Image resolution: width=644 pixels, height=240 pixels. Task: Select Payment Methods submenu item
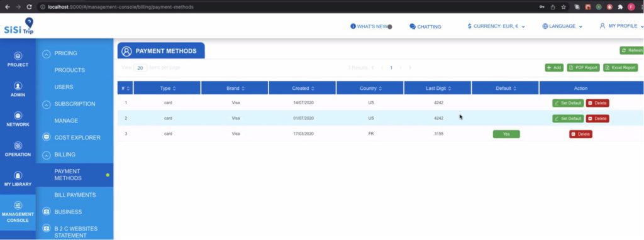74,175
